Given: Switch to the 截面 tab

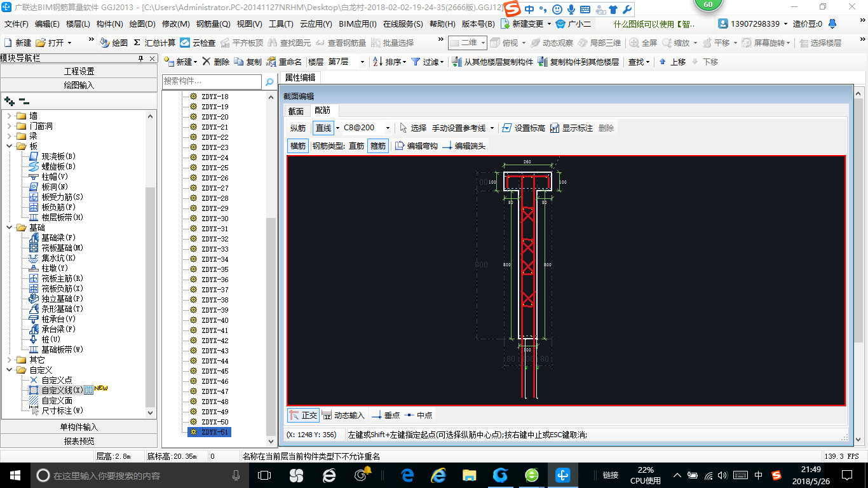Looking at the screenshot, I should pyautogui.click(x=296, y=111).
